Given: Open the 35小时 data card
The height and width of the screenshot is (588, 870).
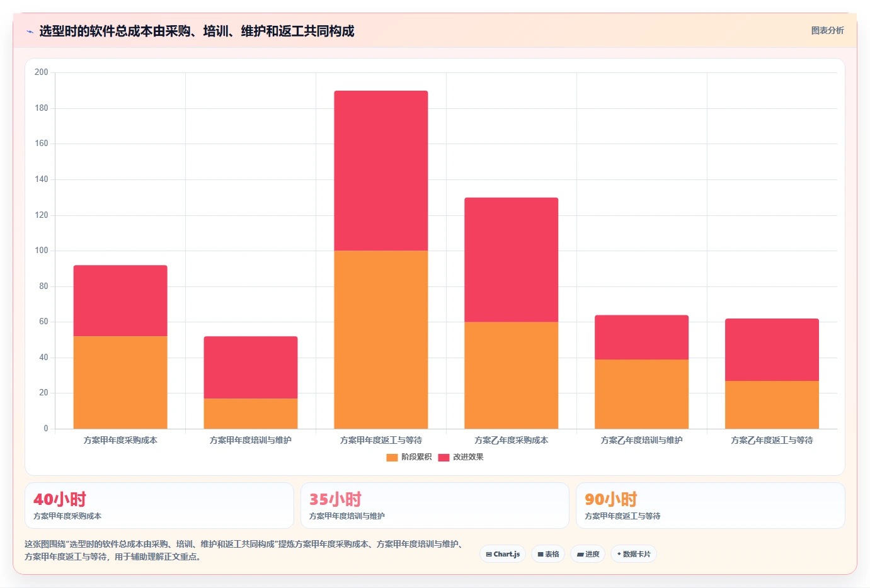Looking at the screenshot, I should coord(435,506).
